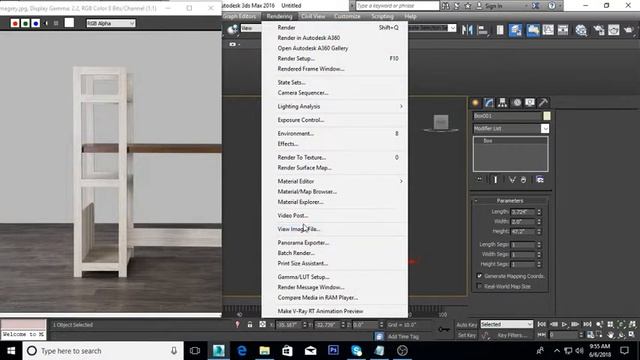Image resolution: width=640 pixels, height=360 pixels.
Task: Click Box001 object color swatch
Action: pyautogui.click(x=547, y=116)
